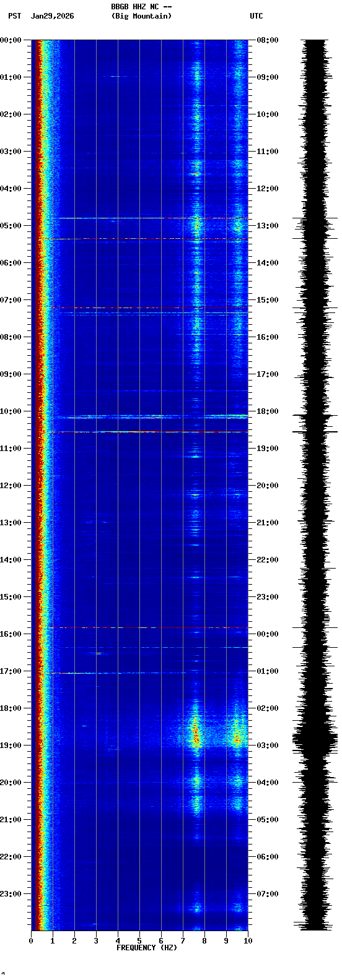Pick the 07:00 label on PST axis
Screen dimensions: 342x980
pyautogui.click(x=11, y=300)
